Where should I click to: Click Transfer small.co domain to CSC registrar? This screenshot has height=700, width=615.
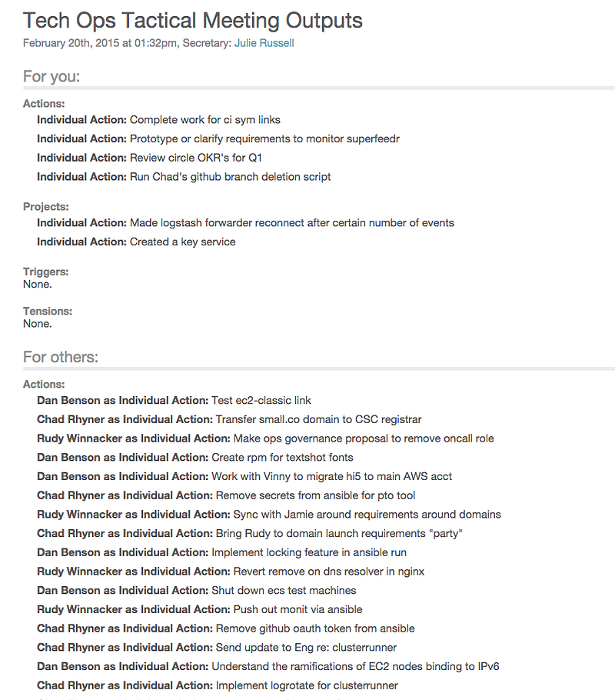point(229,420)
